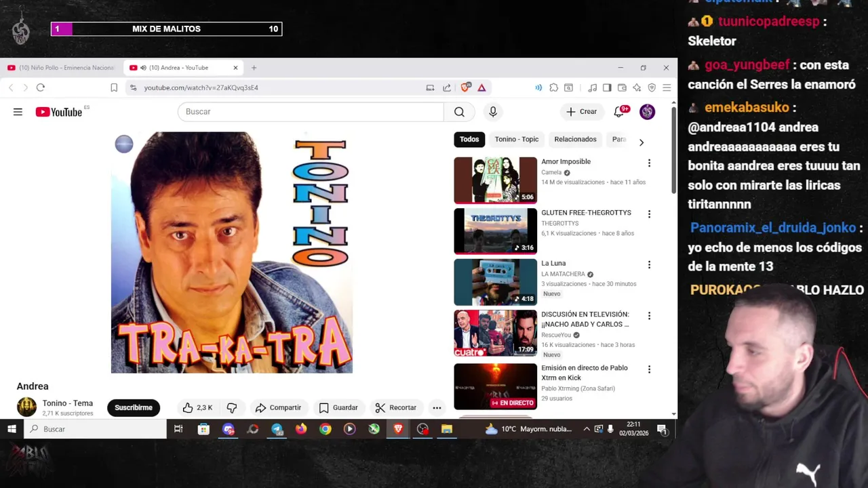This screenshot has height=488, width=868.
Task: Open options for DISCUSIÓN EN TELEVISIÓN video
Action: click(x=649, y=315)
